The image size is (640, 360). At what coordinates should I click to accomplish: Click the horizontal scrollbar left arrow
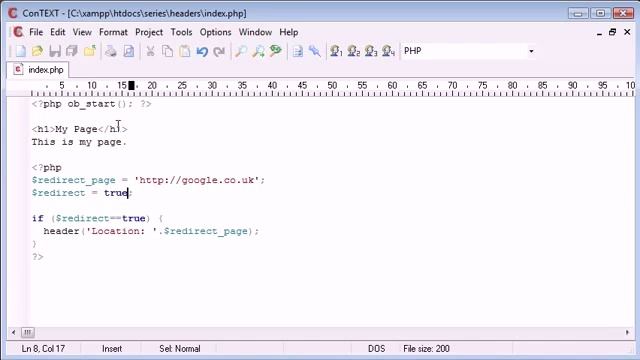tap(13, 333)
